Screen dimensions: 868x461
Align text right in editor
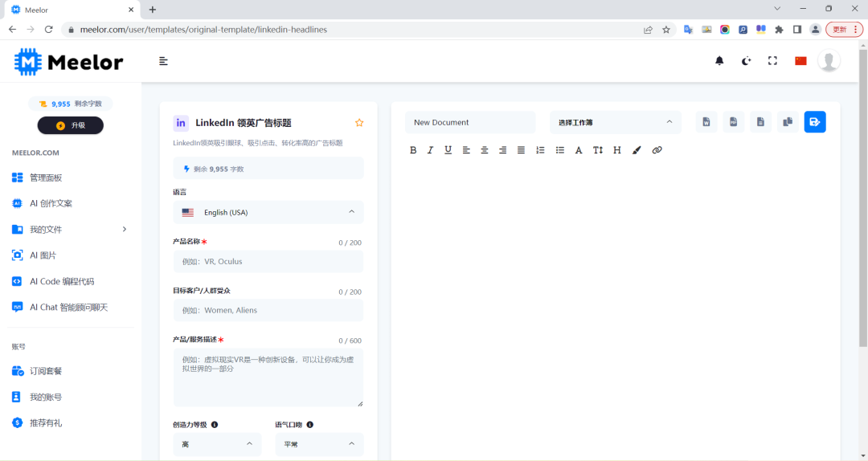[502, 150]
